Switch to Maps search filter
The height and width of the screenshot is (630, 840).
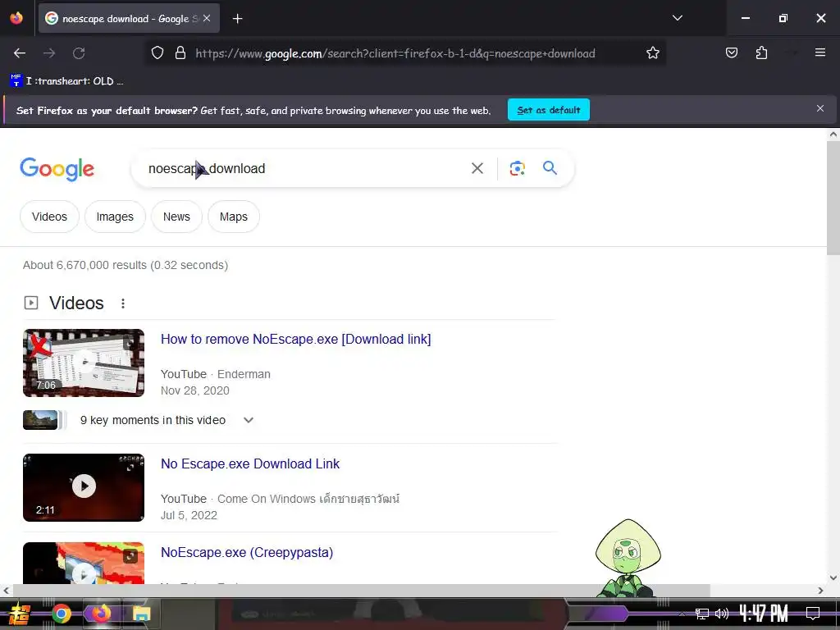[234, 217]
